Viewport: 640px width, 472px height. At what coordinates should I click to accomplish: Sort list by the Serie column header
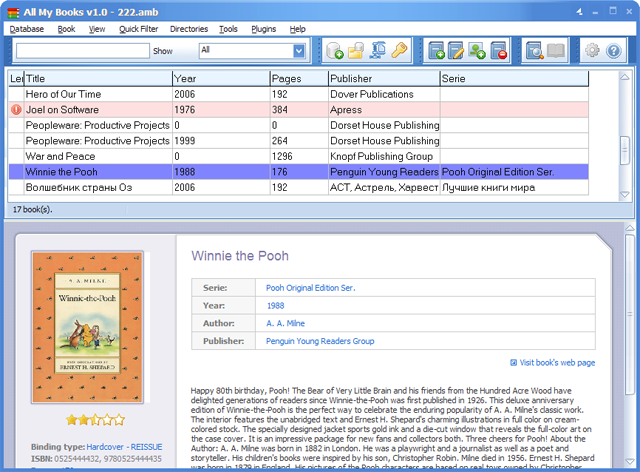point(514,78)
